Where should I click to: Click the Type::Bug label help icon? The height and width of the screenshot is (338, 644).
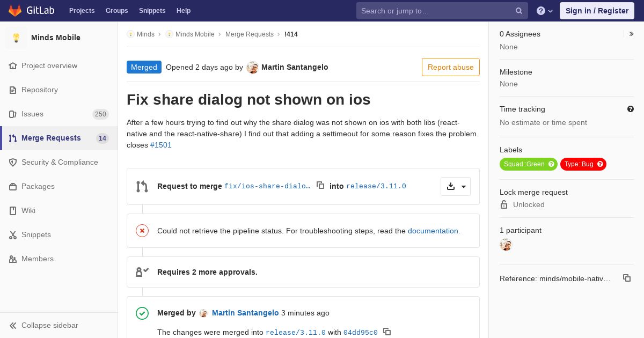pyautogui.click(x=600, y=164)
